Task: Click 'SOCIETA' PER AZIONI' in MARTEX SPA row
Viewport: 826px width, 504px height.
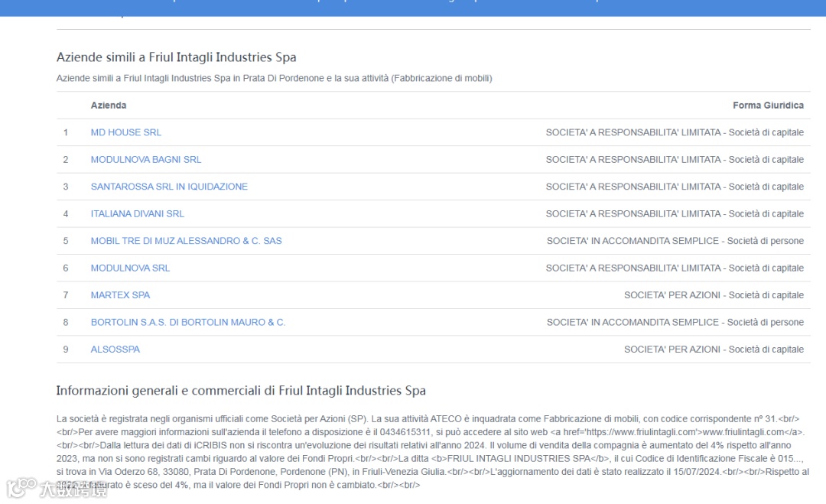Action: pyautogui.click(x=672, y=295)
